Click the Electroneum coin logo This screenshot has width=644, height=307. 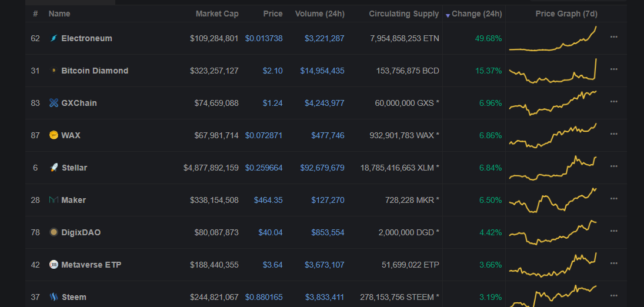[54, 38]
